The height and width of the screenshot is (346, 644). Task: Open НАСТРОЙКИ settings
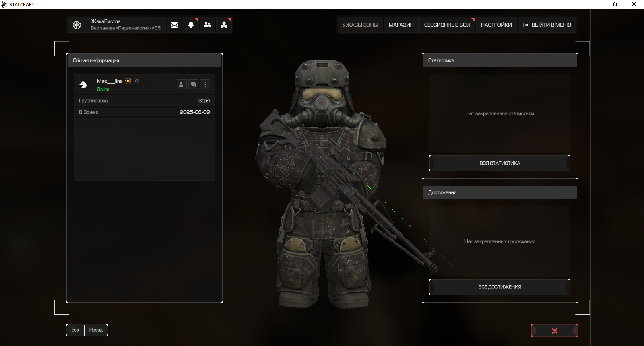496,25
